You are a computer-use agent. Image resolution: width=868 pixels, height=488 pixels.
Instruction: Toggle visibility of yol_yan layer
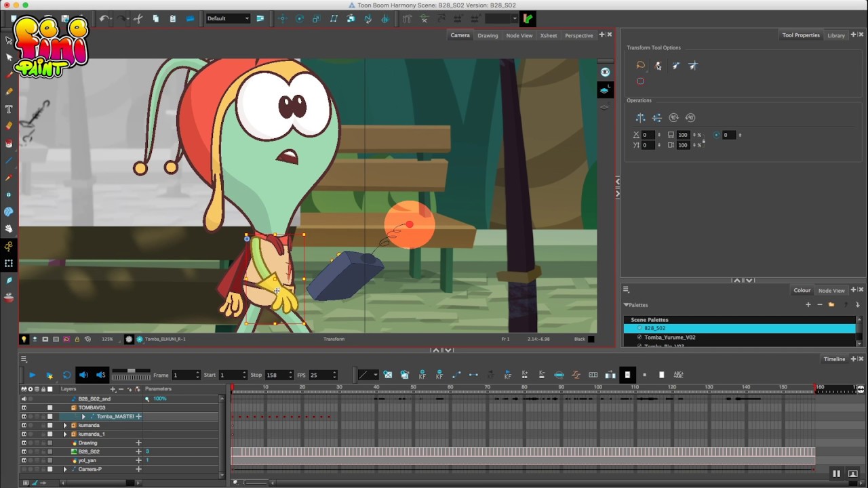pos(24,461)
